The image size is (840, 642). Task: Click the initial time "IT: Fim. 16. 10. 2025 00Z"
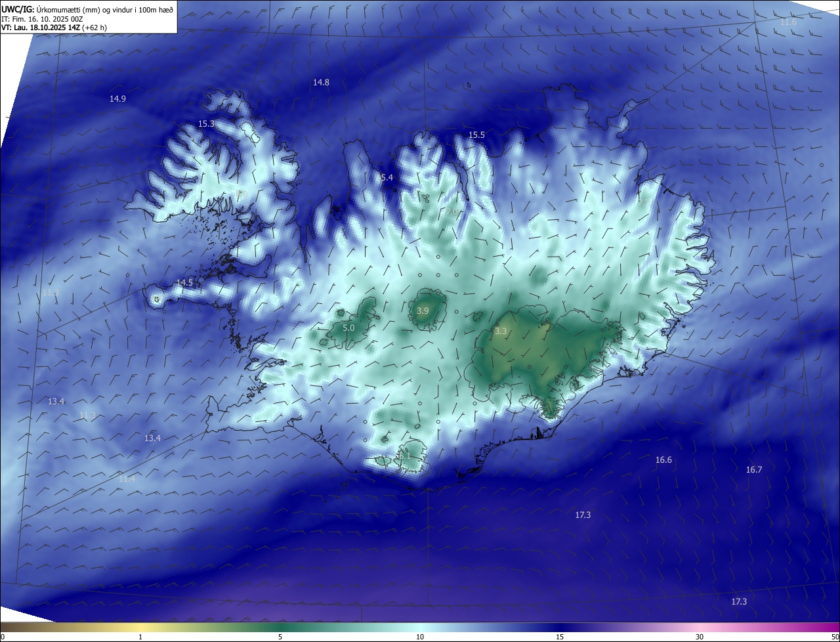41,19
